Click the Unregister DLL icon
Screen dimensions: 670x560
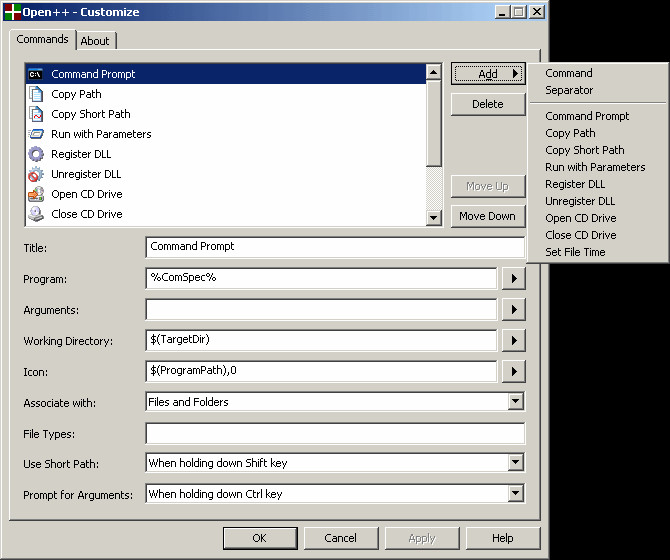pos(36,174)
